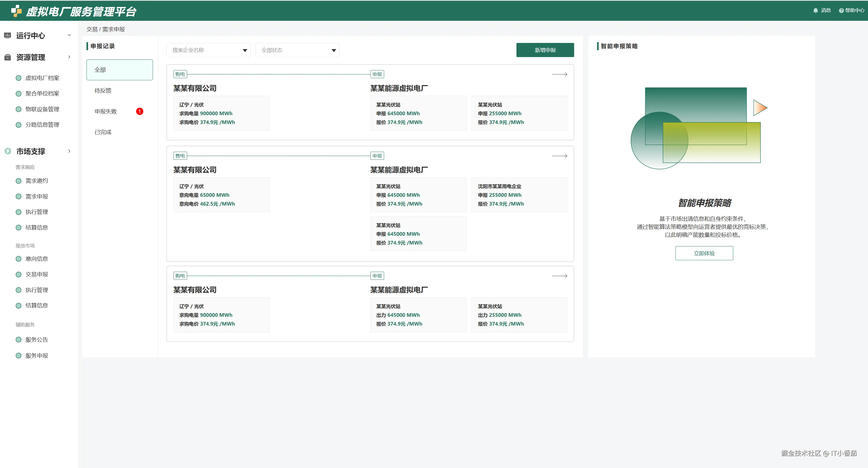Open the 全部状态 dropdown
The width and height of the screenshot is (868, 468).
[334, 50]
